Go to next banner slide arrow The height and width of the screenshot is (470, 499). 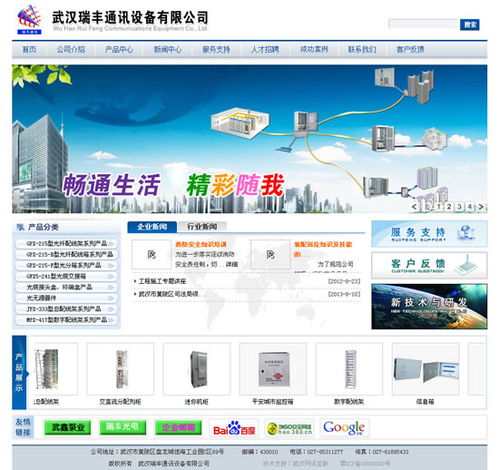[x=481, y=207]
